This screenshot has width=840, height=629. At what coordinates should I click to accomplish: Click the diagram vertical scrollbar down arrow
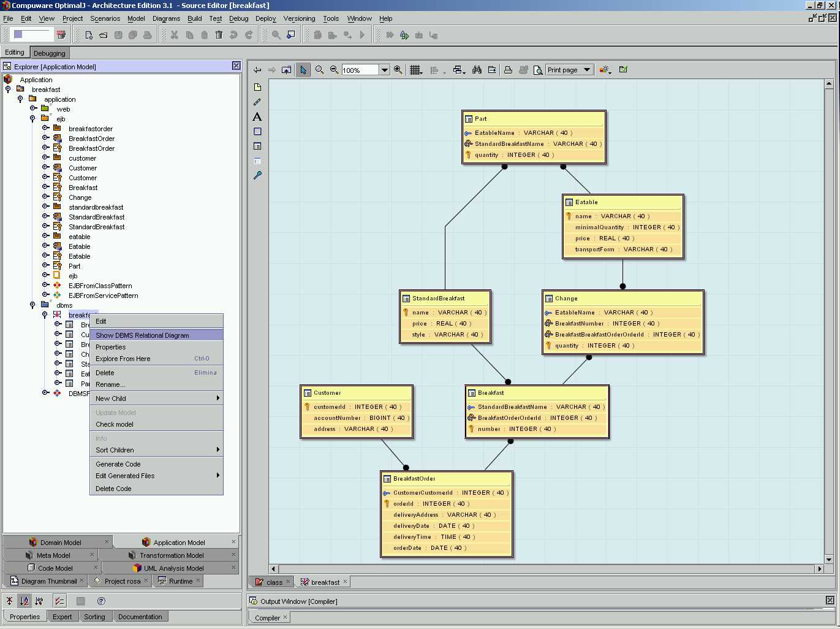pyautogui.click(x=829, y=559)
